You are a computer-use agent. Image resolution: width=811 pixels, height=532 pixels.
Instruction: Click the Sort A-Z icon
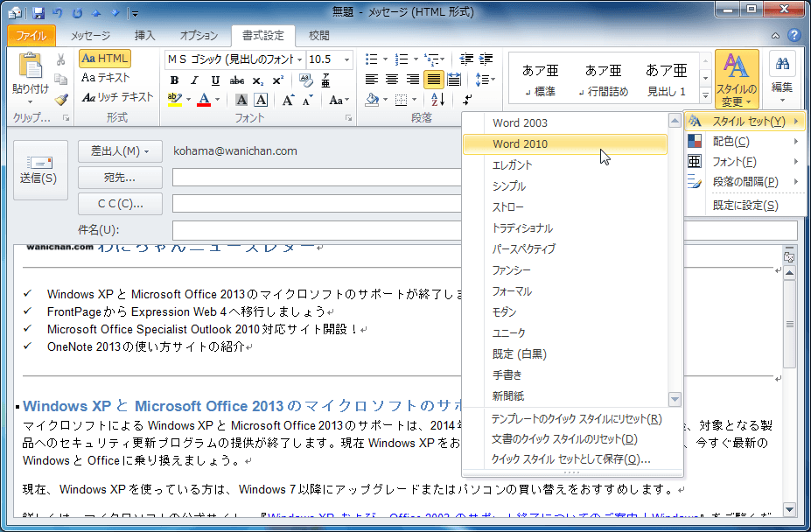(437, 100)
